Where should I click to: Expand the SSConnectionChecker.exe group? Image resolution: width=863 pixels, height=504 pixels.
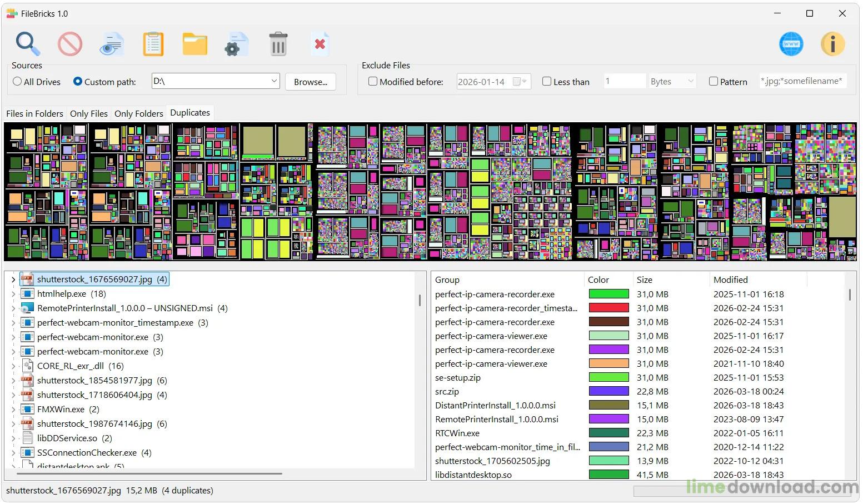[13, 453]
